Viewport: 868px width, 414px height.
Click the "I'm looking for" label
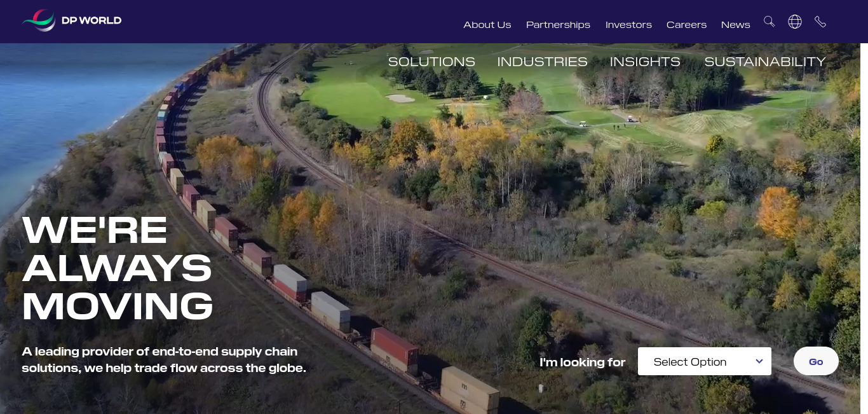(x=582, y=362)
